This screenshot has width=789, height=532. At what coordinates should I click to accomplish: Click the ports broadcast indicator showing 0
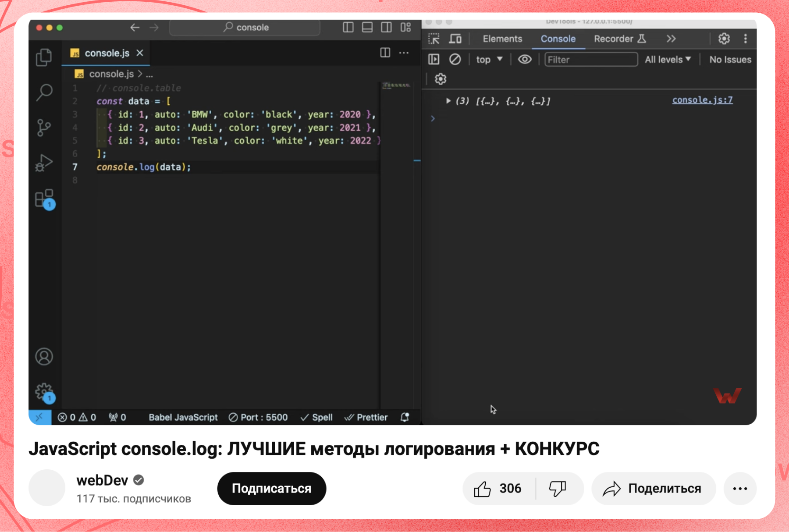pos(117,417)
